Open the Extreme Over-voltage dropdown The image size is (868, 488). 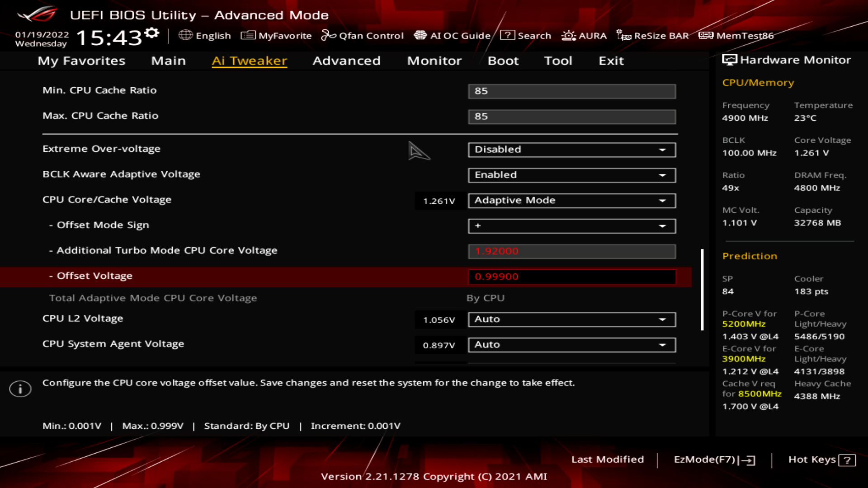coord(571,150)
